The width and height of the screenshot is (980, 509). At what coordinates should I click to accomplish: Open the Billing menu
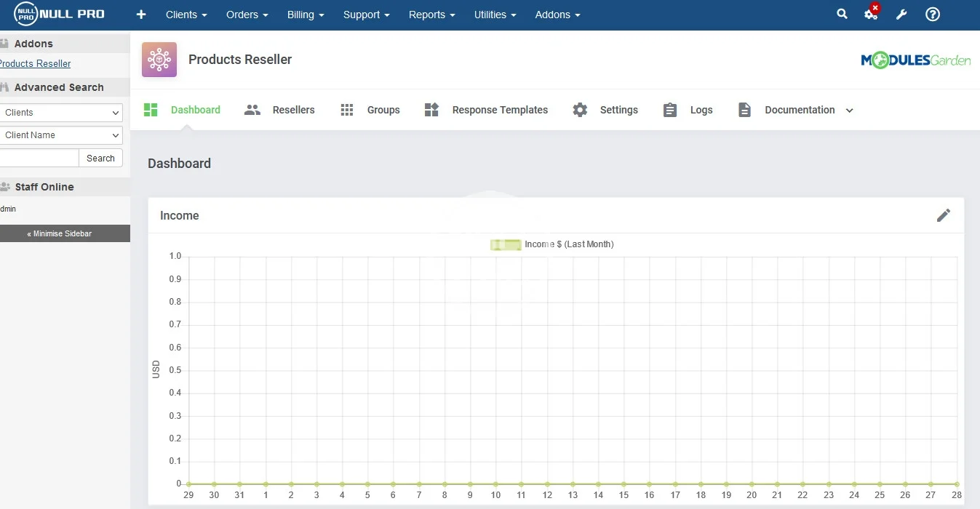click(x=305, y=15)
